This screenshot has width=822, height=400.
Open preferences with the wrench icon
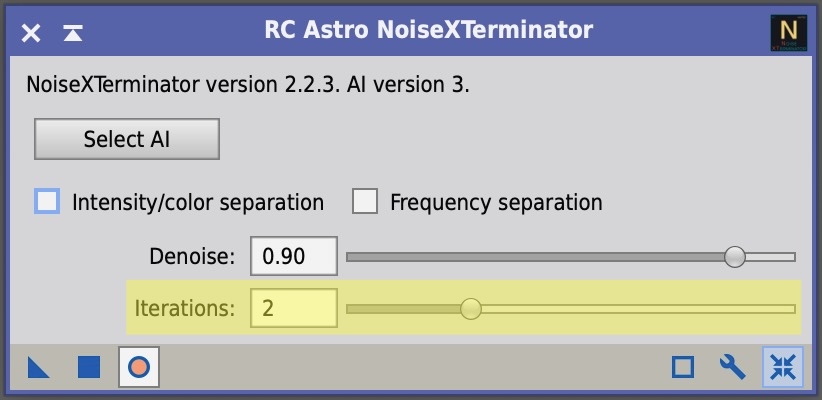point(732,367)
